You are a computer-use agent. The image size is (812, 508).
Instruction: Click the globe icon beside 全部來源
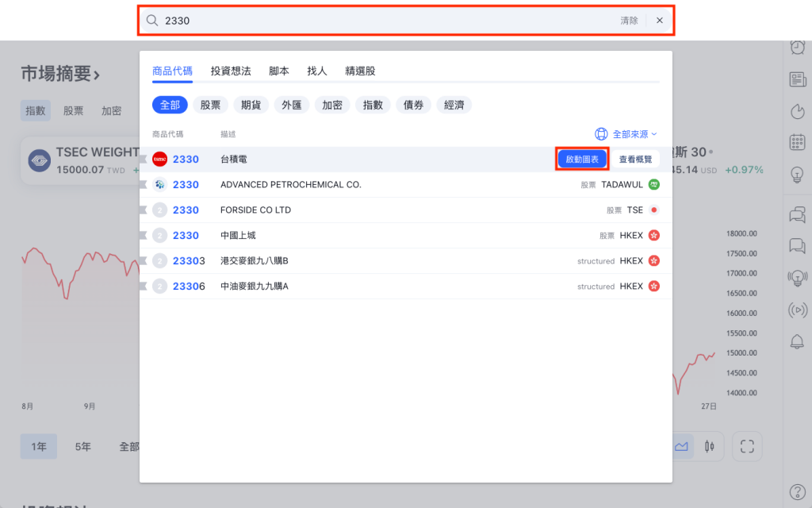coord(601,134)
